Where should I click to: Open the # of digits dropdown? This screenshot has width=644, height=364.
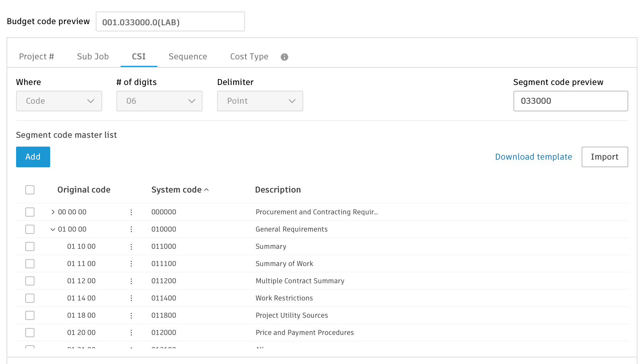(159, 101)
